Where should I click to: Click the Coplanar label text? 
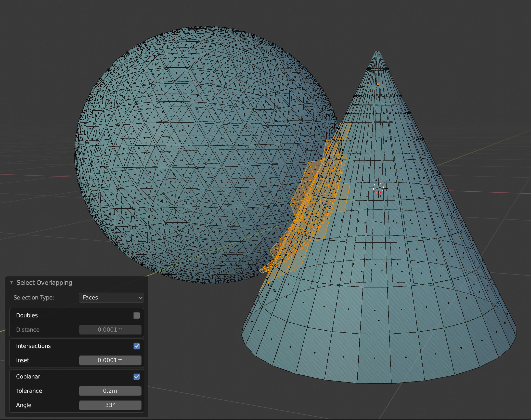[28, 376]
